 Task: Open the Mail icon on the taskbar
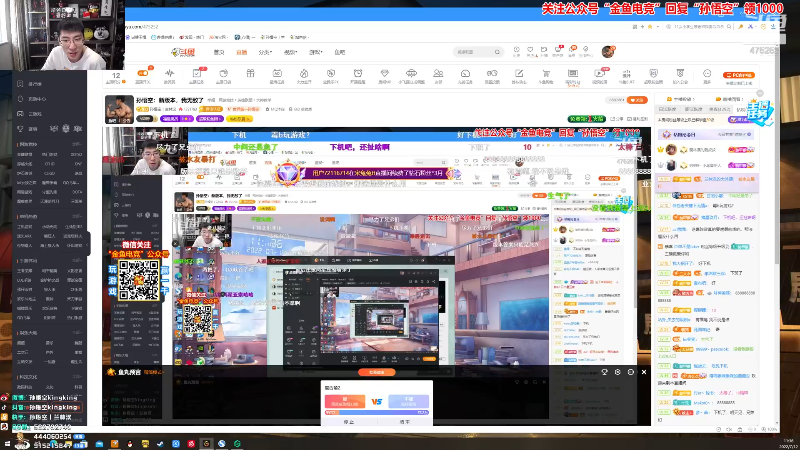(x=99, y=444)
